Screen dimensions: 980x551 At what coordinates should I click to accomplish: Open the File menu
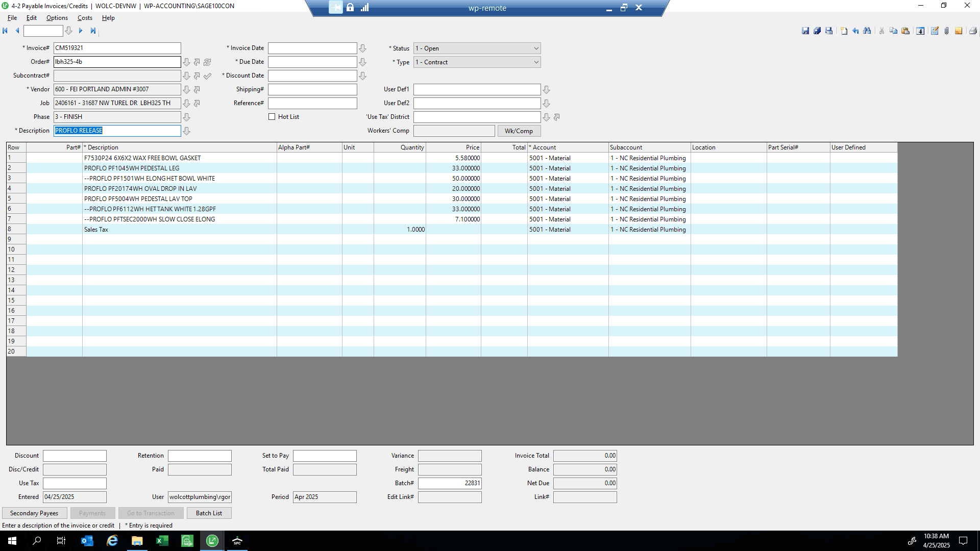12,18
